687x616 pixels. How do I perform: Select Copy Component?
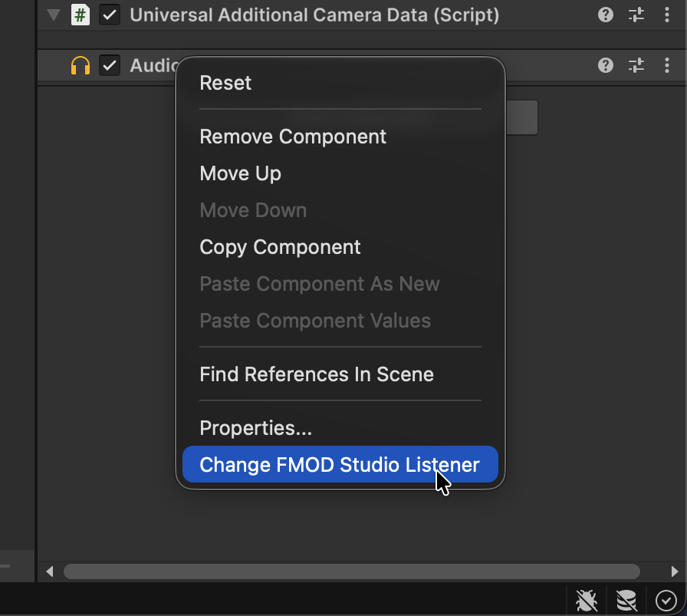coord(340,247)
